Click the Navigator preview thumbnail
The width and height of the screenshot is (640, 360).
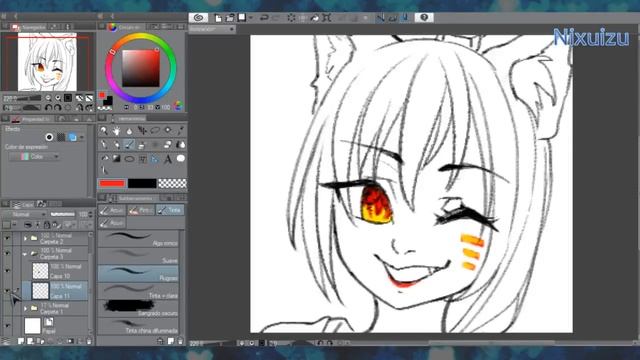pos(47,62)
